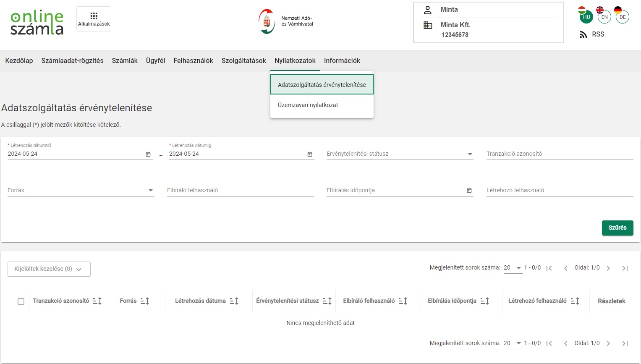
Task: Change top rows-per-page value of 20
Action: 513,268
